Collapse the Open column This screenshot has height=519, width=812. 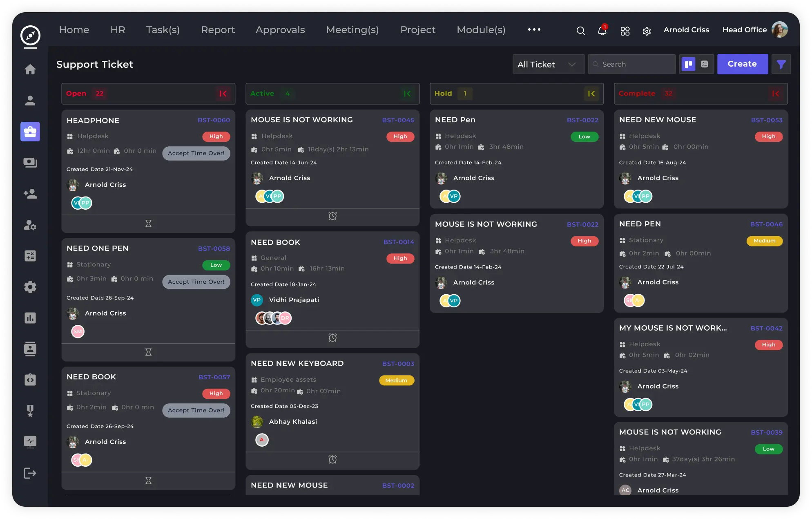223,94
